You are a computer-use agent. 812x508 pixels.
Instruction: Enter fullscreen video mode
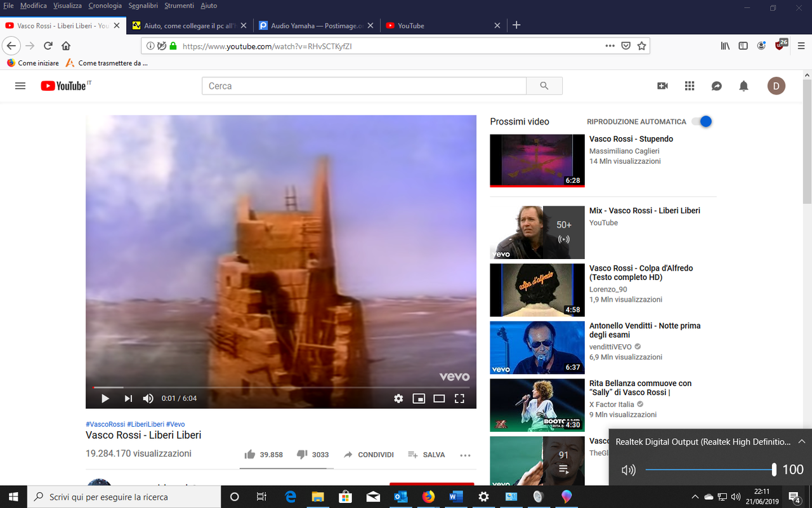pyautogui.click(x=459, y=399)
